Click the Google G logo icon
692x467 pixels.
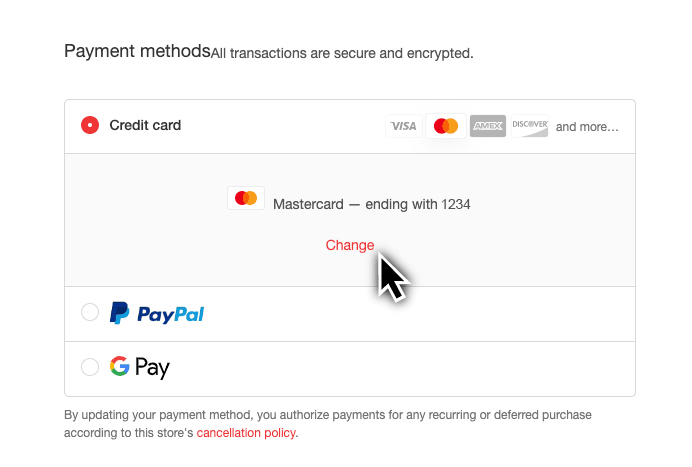pos(120,366)
